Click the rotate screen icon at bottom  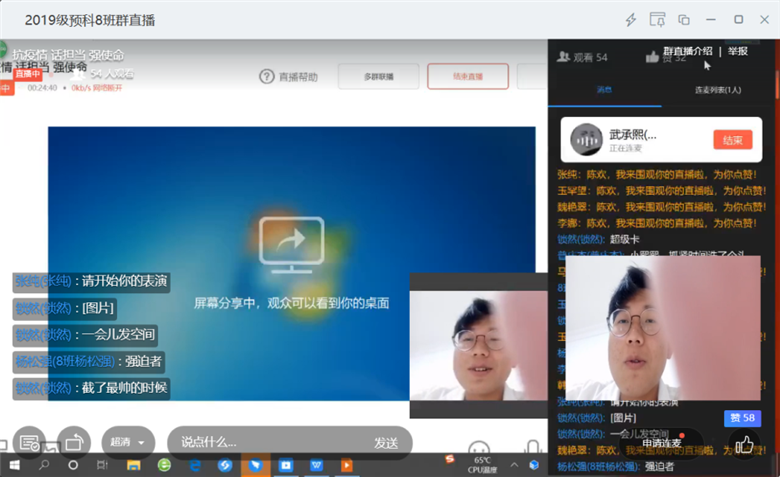pyautogui.click(x=74, y=442)
